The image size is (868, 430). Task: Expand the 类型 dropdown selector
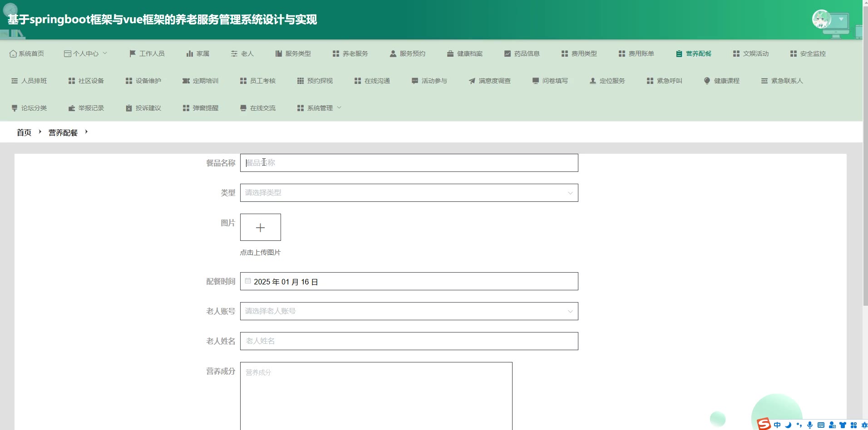point(409,193)
